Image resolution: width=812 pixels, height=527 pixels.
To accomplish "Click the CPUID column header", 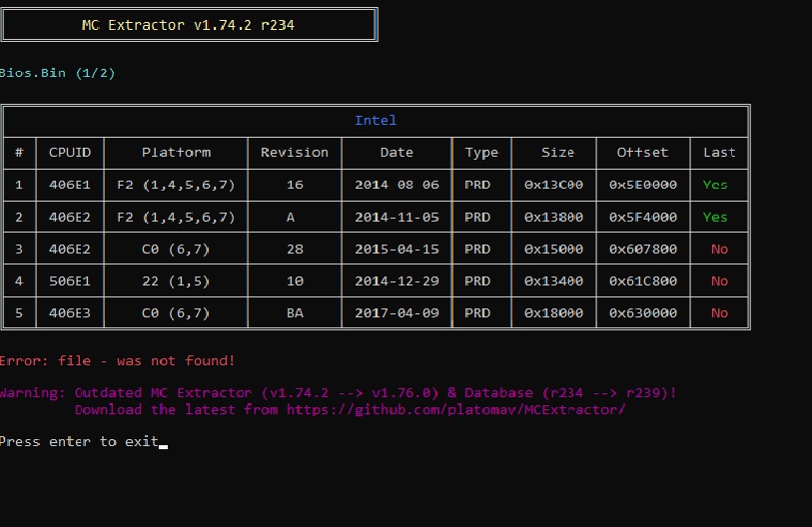I will (70, 152).
